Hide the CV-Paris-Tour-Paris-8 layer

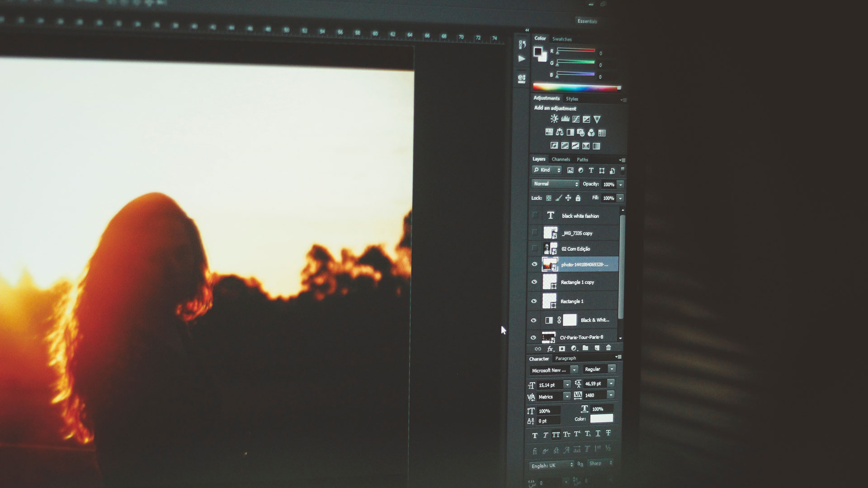pos(535,338)
